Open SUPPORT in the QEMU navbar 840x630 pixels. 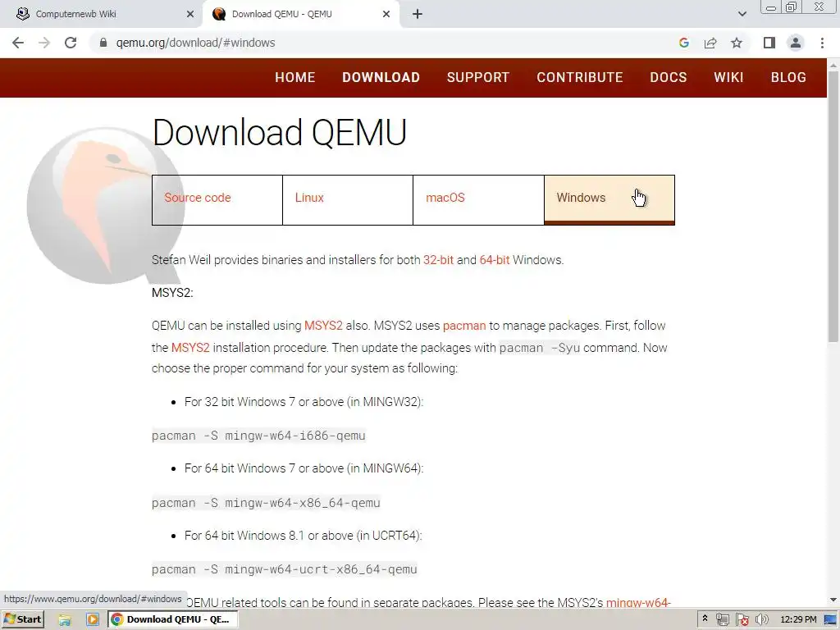[x=478, y=77]
